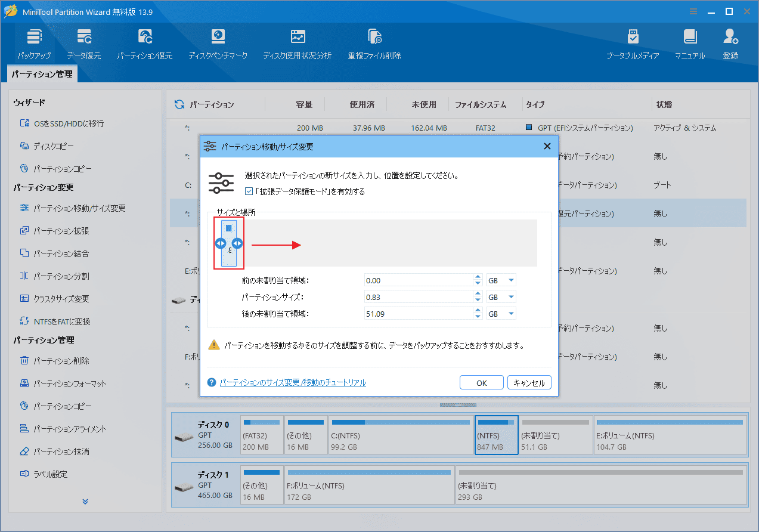
Task: Confirm the resize dialog with OK
Action: [x=482, y=383]
